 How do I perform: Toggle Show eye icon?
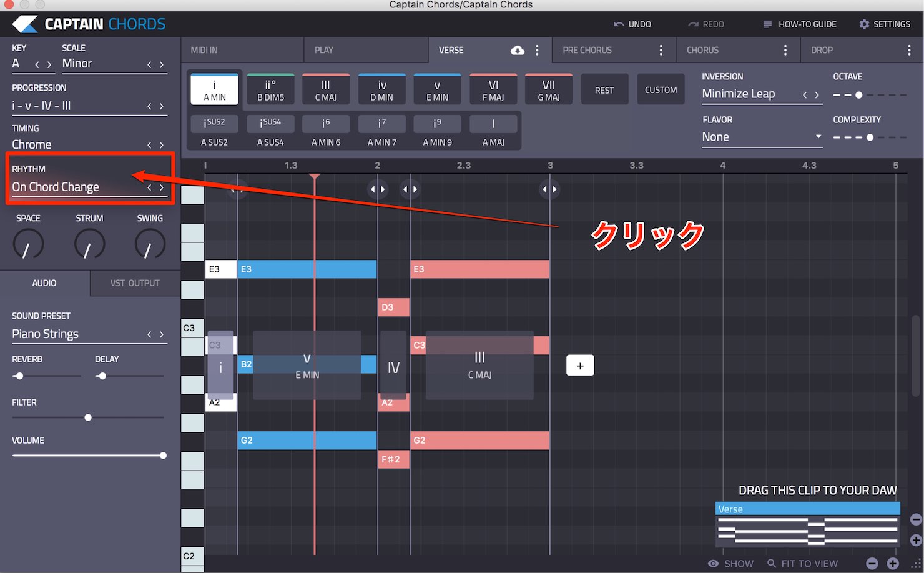point(713,564)
